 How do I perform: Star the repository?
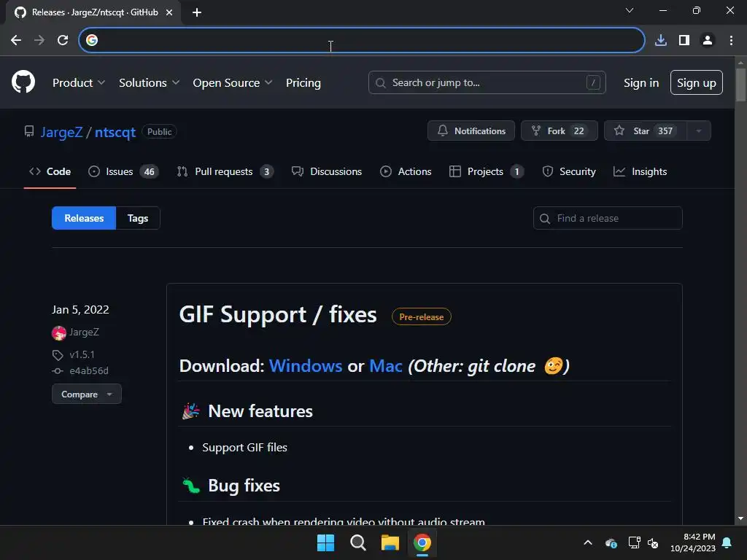click(646, 131)
